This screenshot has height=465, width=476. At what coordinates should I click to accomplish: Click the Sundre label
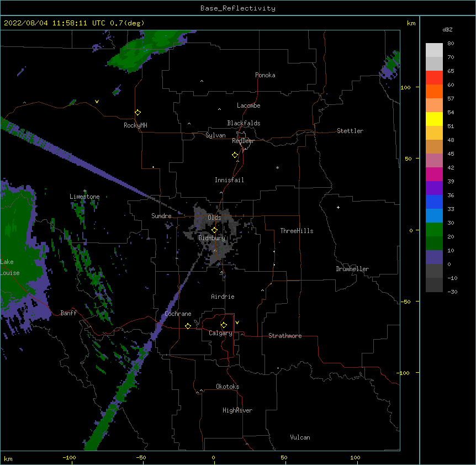click(161, 216)
